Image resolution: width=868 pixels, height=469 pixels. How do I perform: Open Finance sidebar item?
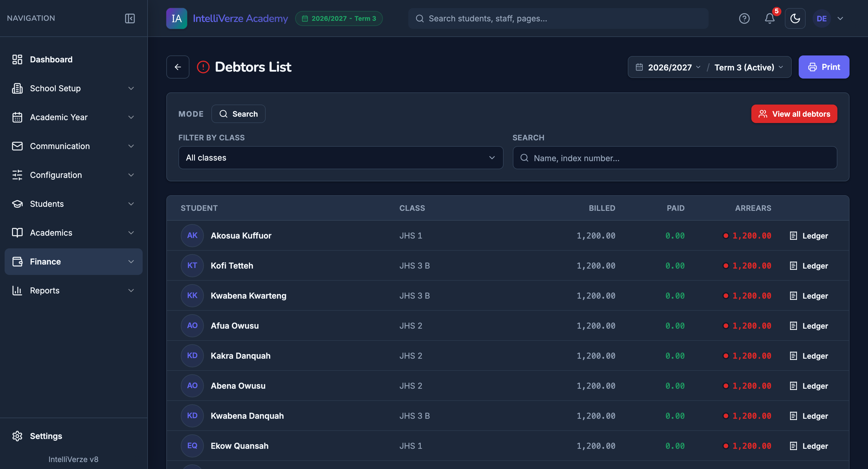73,262
